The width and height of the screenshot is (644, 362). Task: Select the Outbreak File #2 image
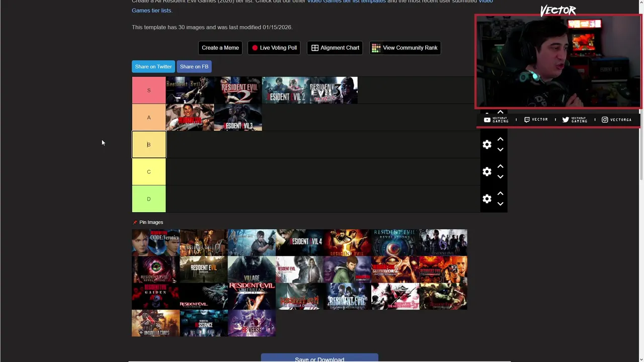click(252, 296)
